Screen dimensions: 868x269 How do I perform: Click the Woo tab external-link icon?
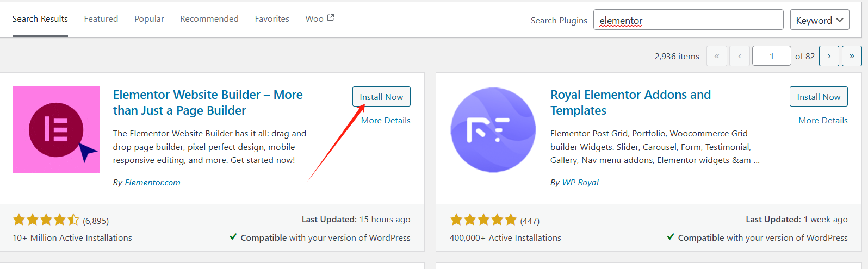(x=331, y=17)
